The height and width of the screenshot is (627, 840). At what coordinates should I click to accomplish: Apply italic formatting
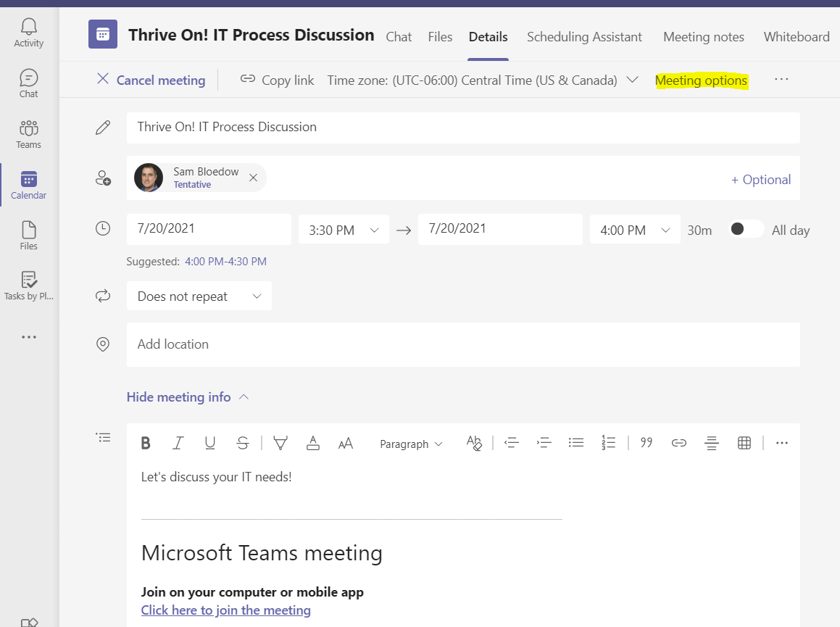pyautogui.click(x=178, y=443)
